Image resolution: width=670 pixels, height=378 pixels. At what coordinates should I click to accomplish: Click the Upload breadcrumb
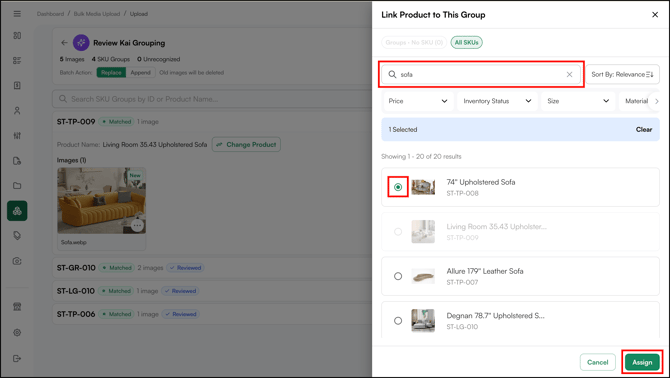point(138,14)
